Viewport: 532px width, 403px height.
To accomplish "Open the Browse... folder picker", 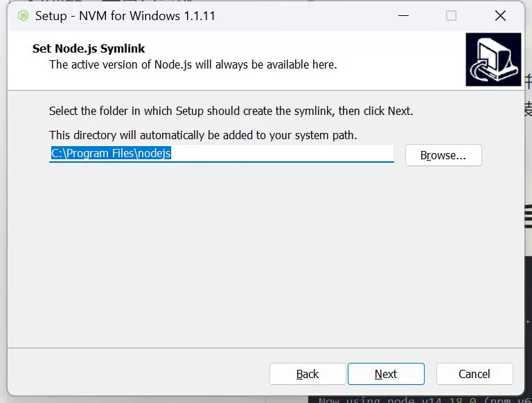I will 443,155.
